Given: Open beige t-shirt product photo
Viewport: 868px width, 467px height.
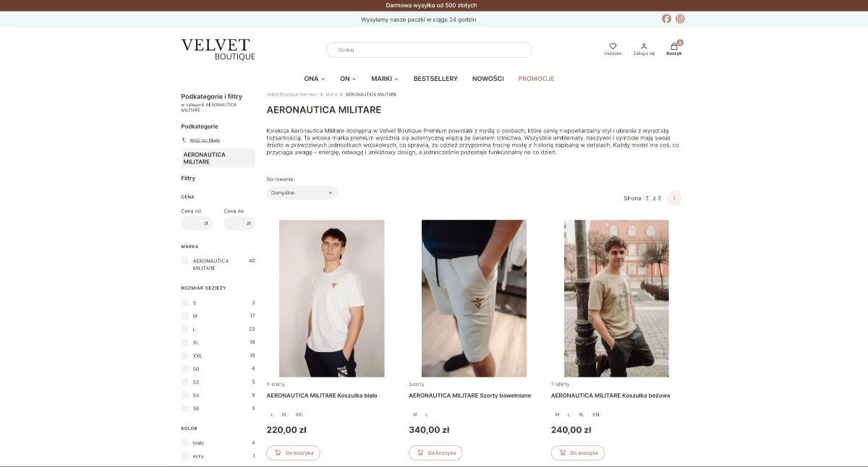Looking at the screenshot, I should pos(616,299).
